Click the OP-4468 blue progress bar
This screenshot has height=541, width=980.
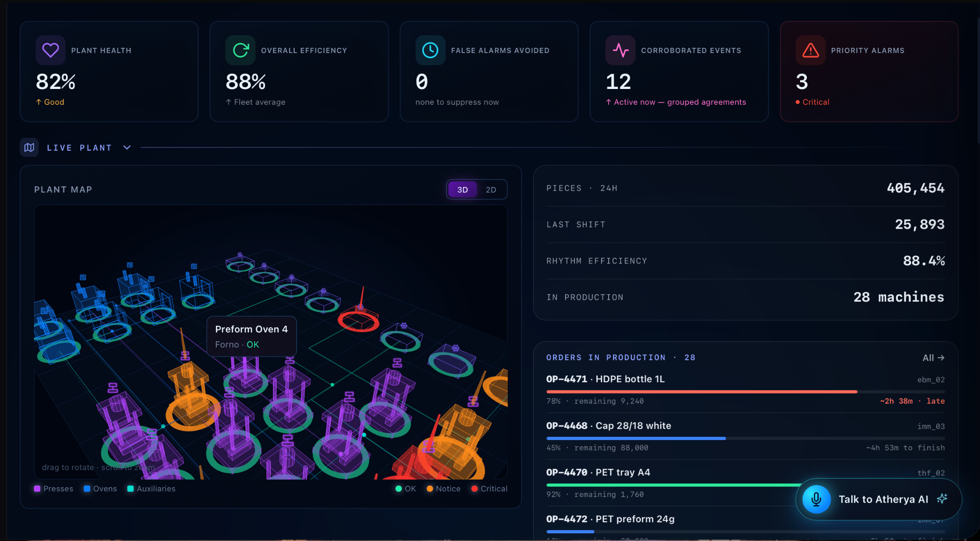(x=636, y=438)
